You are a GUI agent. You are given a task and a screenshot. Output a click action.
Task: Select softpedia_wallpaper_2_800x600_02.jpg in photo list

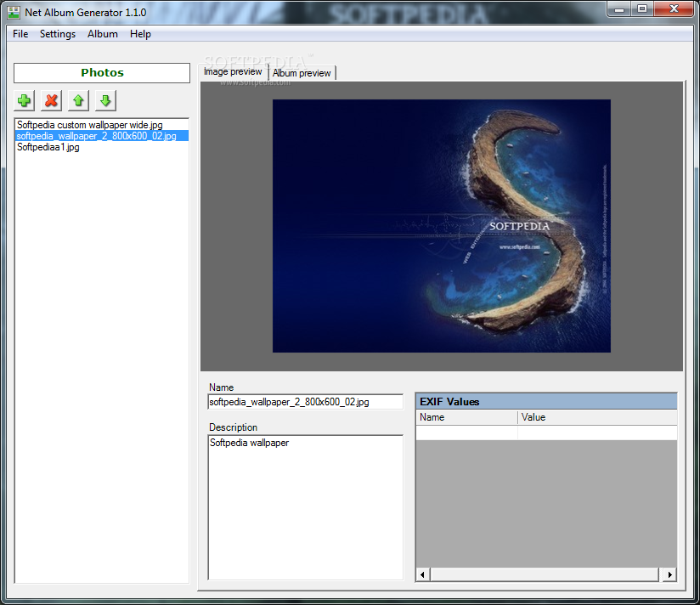102,136
